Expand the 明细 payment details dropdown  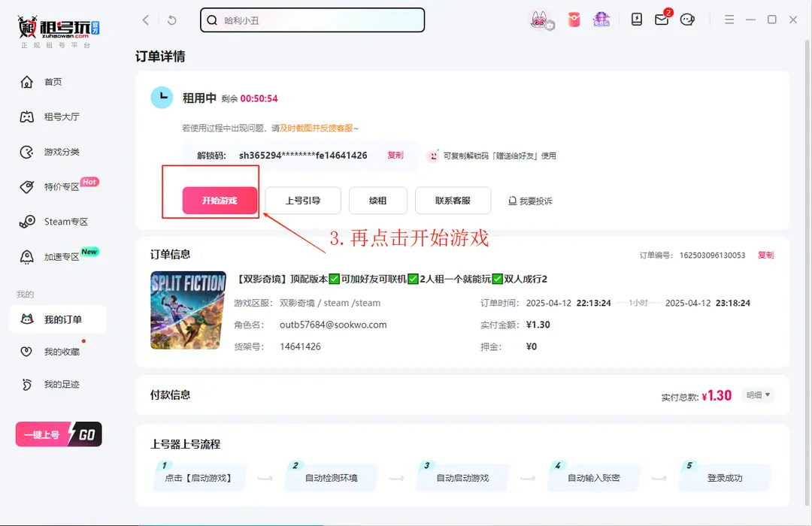tap(758, 395)
